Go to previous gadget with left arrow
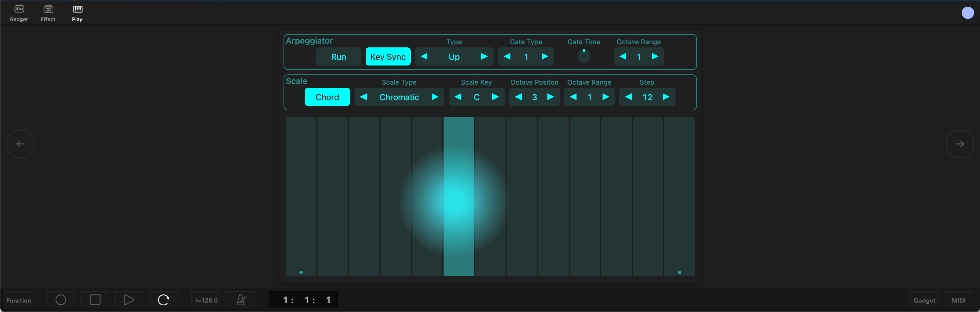The width and height of the screenshot is (980, 312). pyautogui.click(x=20, y=144)
